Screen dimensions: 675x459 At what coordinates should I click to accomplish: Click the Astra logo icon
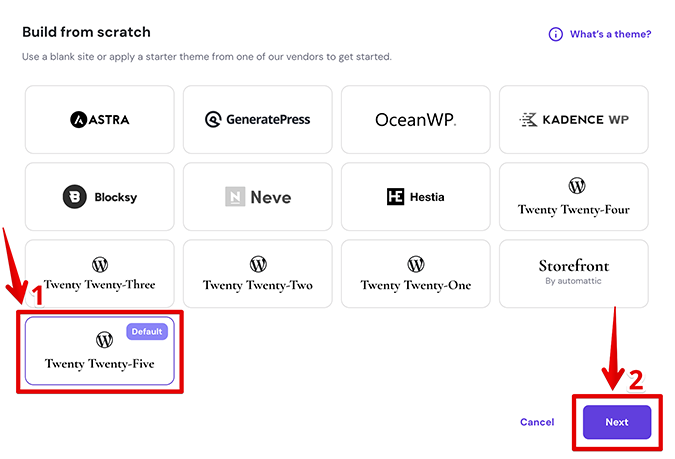pyautogui.click(x=78, y=120)
